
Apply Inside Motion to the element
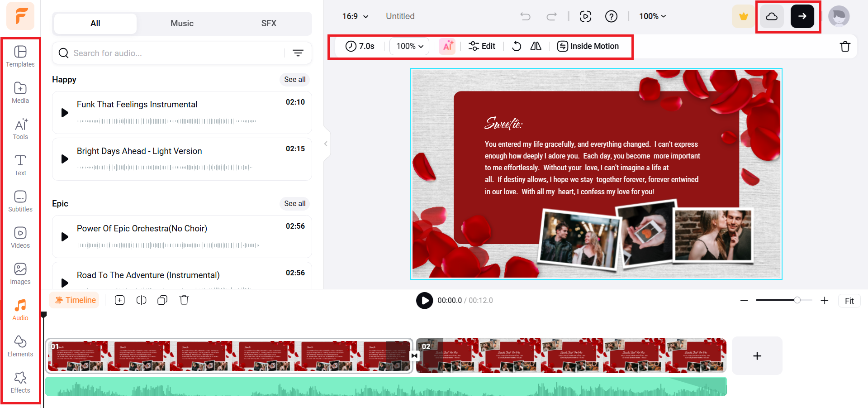tap(588, 46)
